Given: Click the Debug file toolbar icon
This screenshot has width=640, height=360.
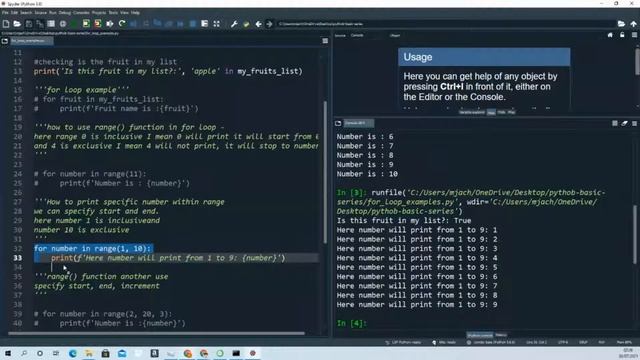Looking at the screenshot, I should pyautogui.click(x=133, y=24).
